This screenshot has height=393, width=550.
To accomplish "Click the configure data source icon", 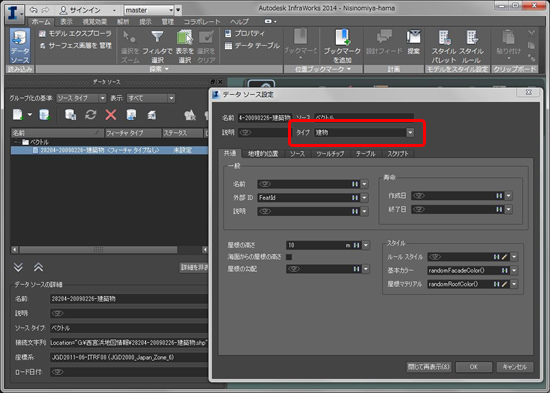I will coord(70,114).
